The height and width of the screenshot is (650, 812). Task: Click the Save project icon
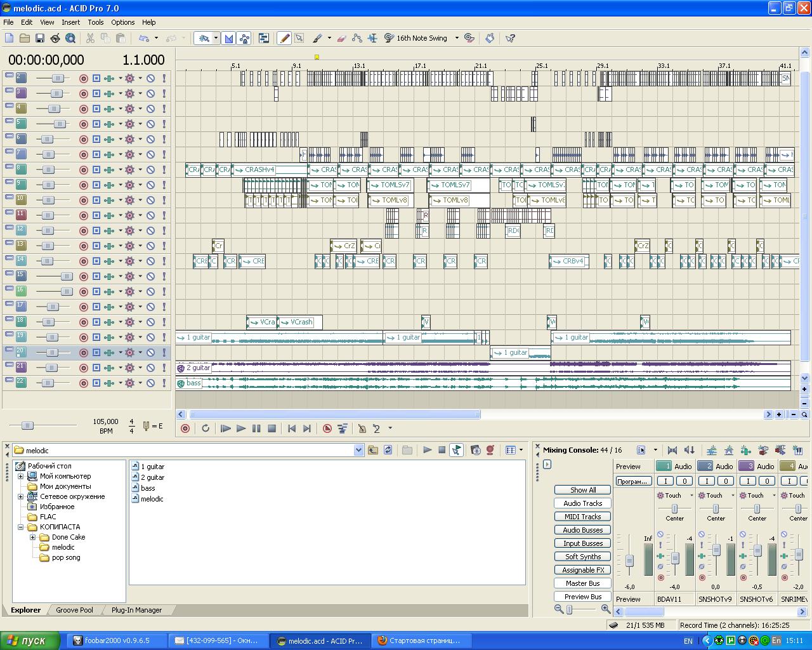[39, 38]
